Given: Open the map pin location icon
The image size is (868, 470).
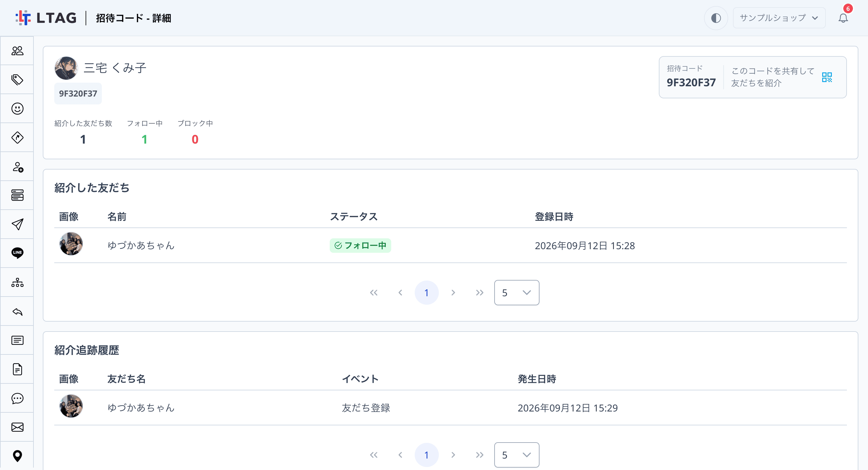Looking at the screenshot, I should click(17, 456).
